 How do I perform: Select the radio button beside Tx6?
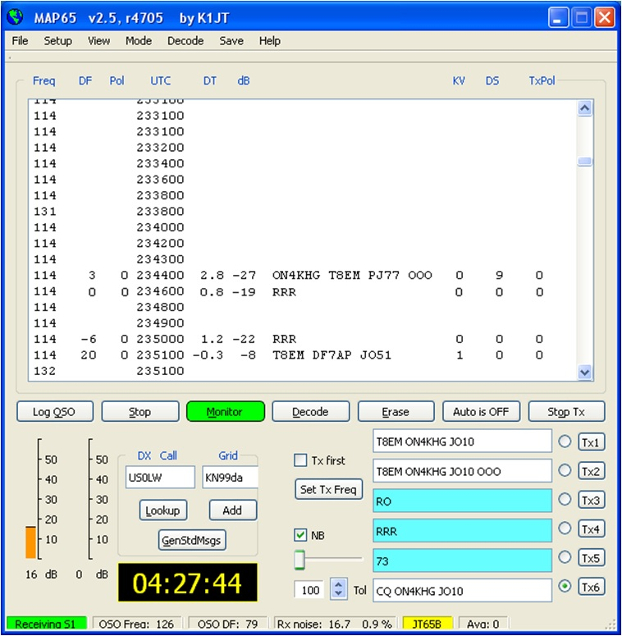click(x=565, y=586)
